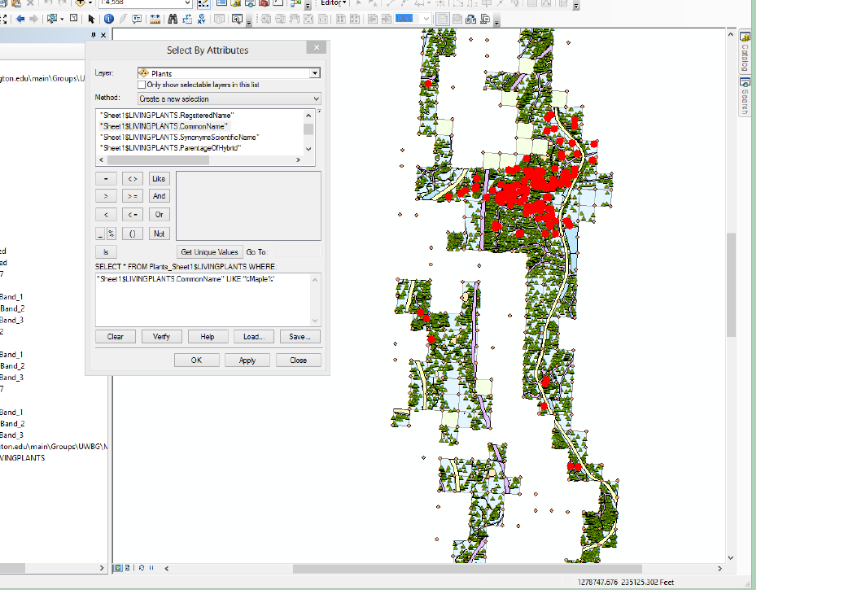Select the SynonymsScientificName field
The image size is (844, 616).
coord(180,138)
